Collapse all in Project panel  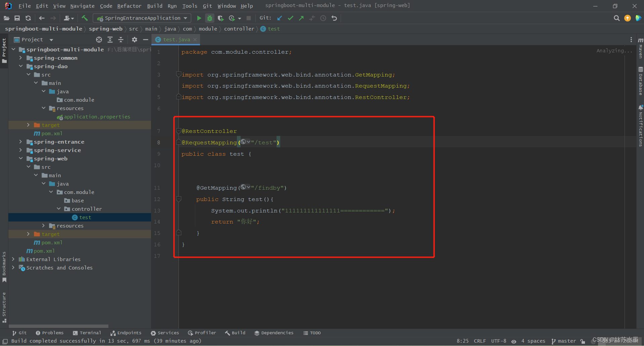tap(121, 40)
